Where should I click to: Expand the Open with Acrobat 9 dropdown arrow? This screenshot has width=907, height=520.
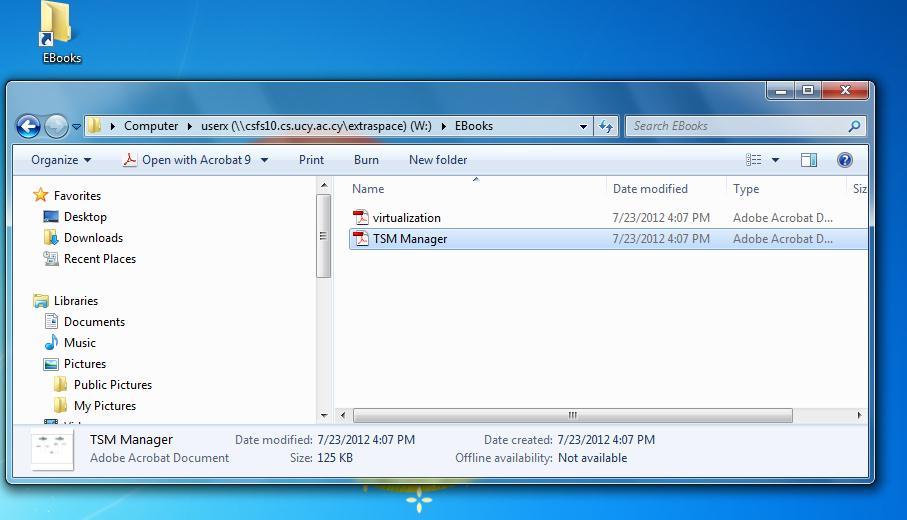coord(264,160)
